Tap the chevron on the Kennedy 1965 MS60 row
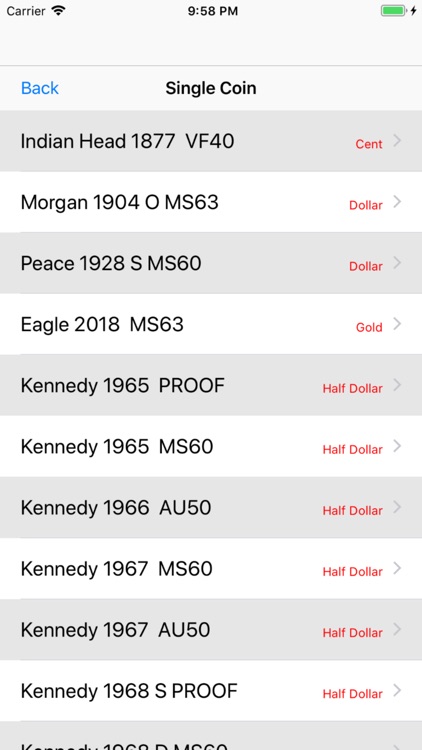Screen dimensions: 422x750 (x=397, y=446)
